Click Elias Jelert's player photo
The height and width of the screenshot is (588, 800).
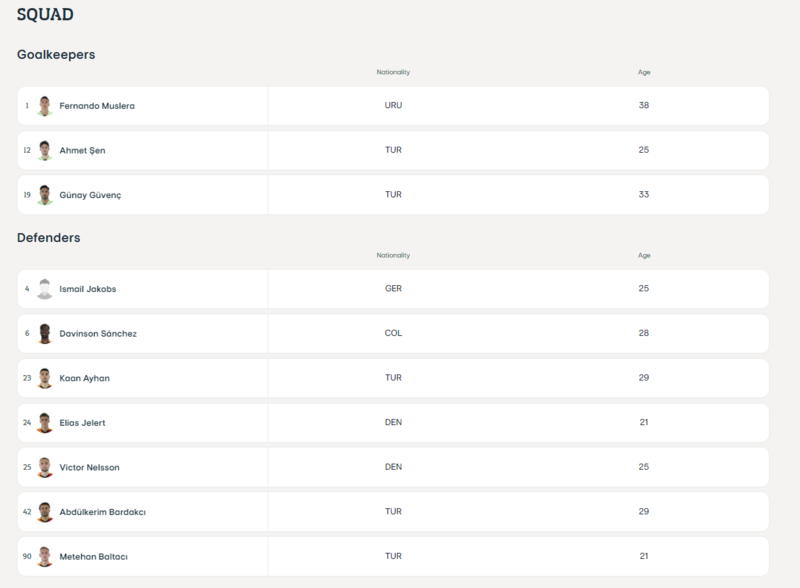[x=44, y=423]
